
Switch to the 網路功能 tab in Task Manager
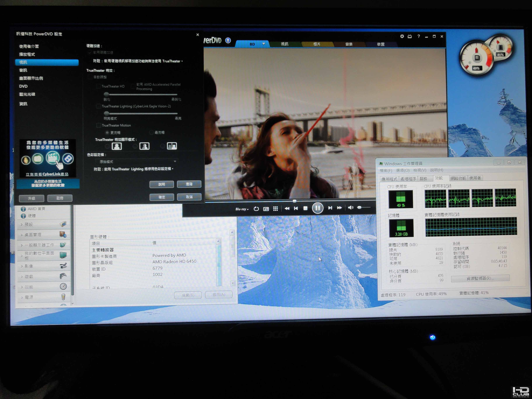coord(458,178)
